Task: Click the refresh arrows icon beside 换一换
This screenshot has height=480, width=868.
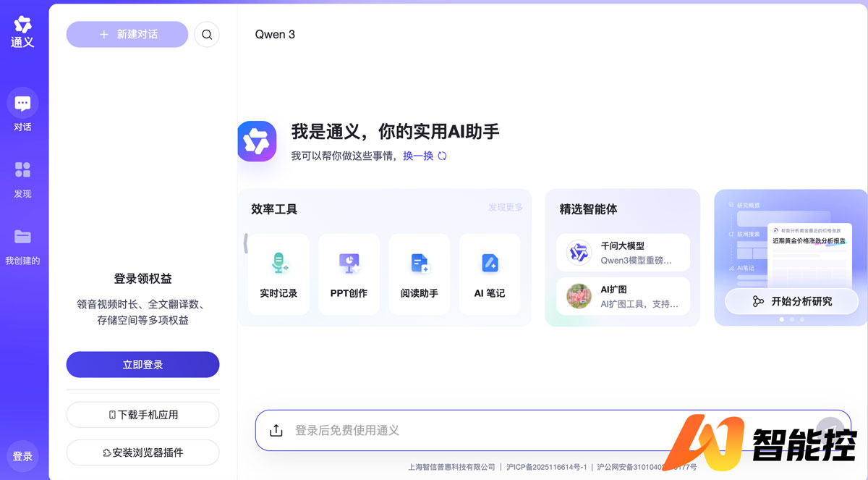Action: [x=442, y=156]
